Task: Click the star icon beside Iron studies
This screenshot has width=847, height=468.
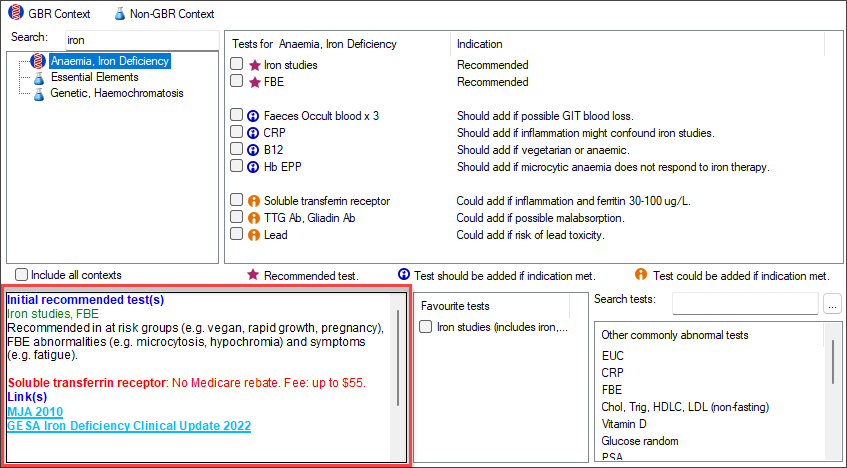Action: [x=254, y=65]
